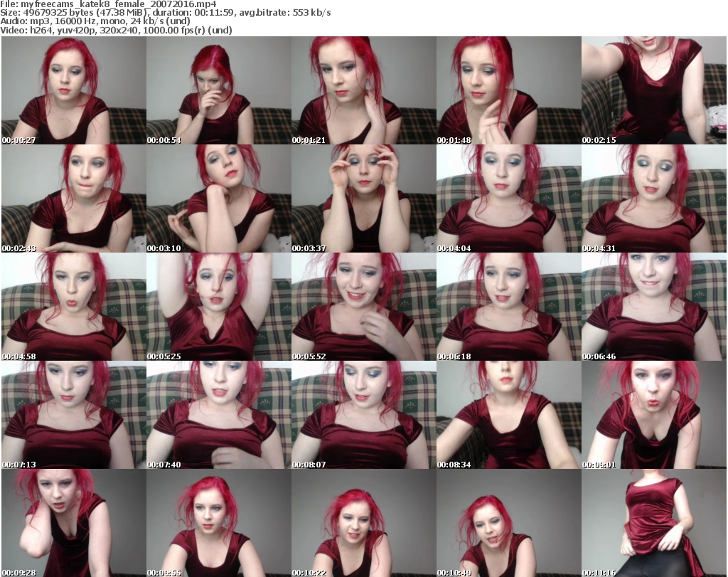Select the thumbnail stamped 00:00:54

point(219,90)
